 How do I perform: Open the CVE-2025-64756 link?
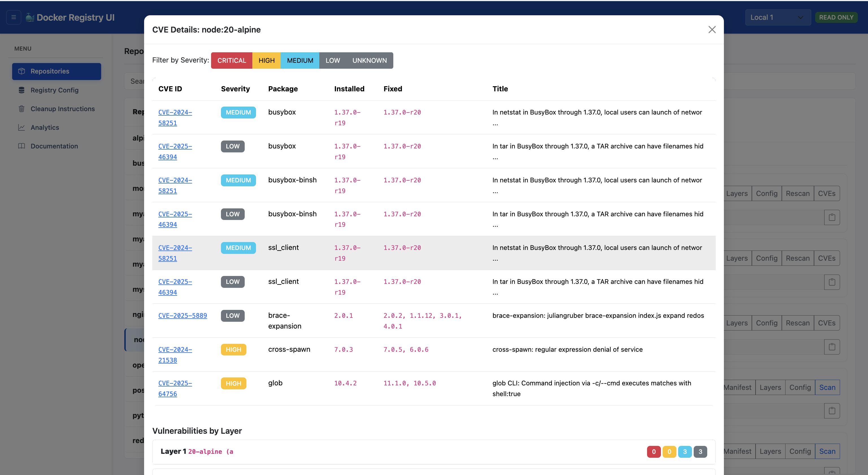[175, 388]
